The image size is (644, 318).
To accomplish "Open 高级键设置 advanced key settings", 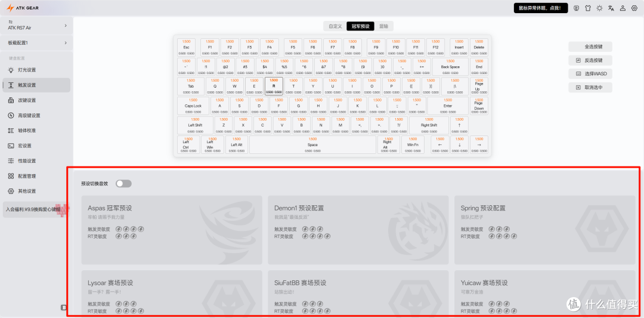I will [x=36, y=116].
